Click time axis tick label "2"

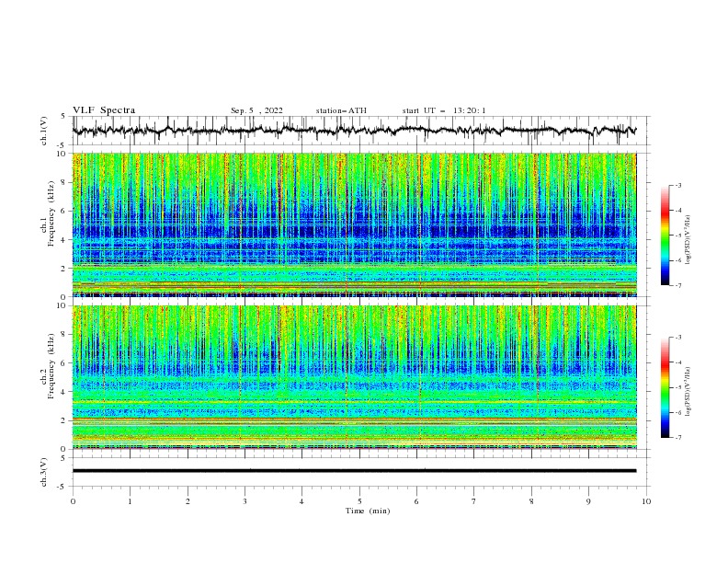(x=188, y=501)
